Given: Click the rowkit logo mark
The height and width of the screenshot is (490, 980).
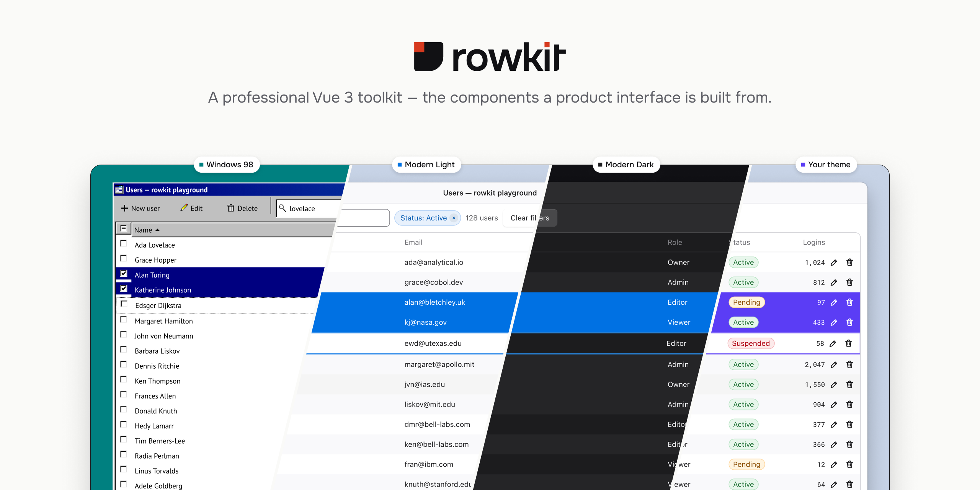Looking at the screenshot, I should pos(429,57).
